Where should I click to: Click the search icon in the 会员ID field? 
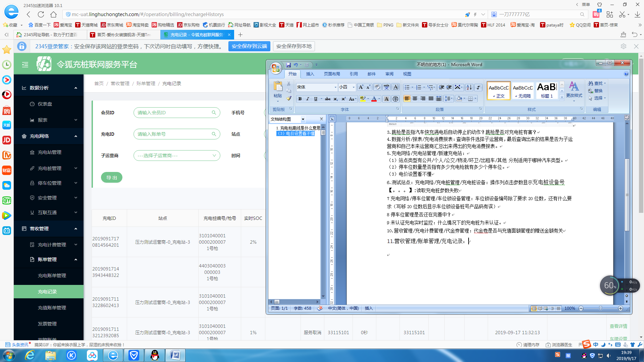(214, 112)
